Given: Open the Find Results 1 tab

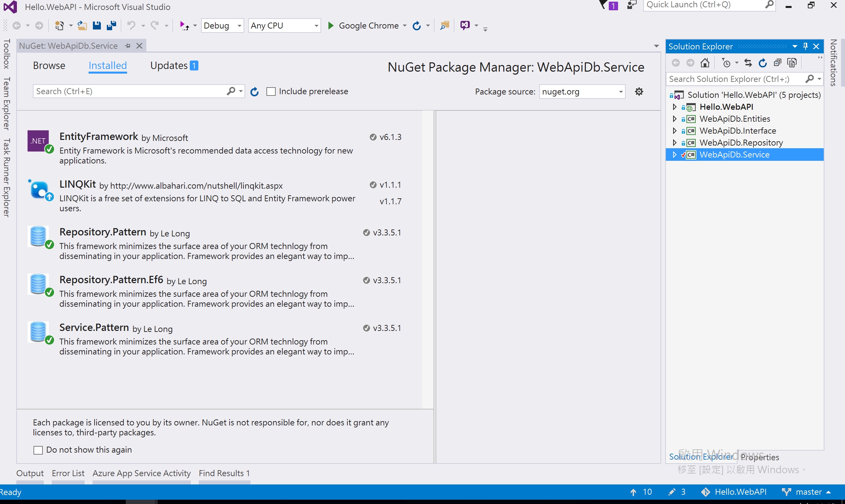Looking at the screenshot, I should point(224,473).
